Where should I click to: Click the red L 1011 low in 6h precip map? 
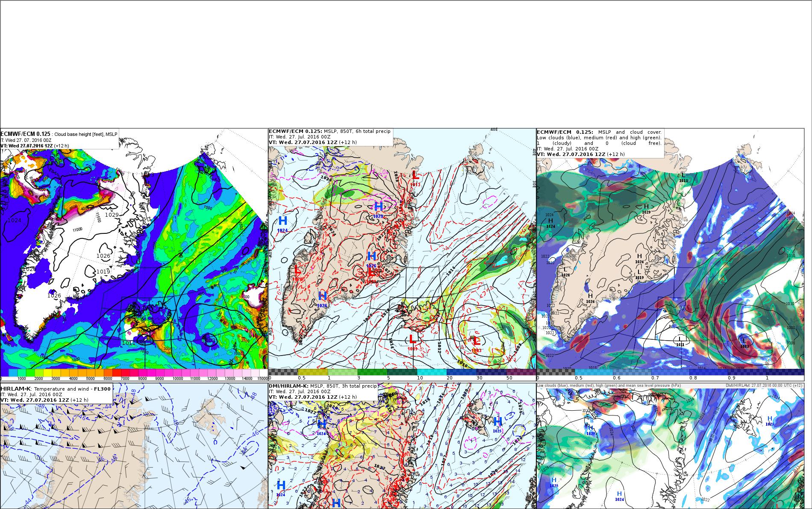coord(412,342)
